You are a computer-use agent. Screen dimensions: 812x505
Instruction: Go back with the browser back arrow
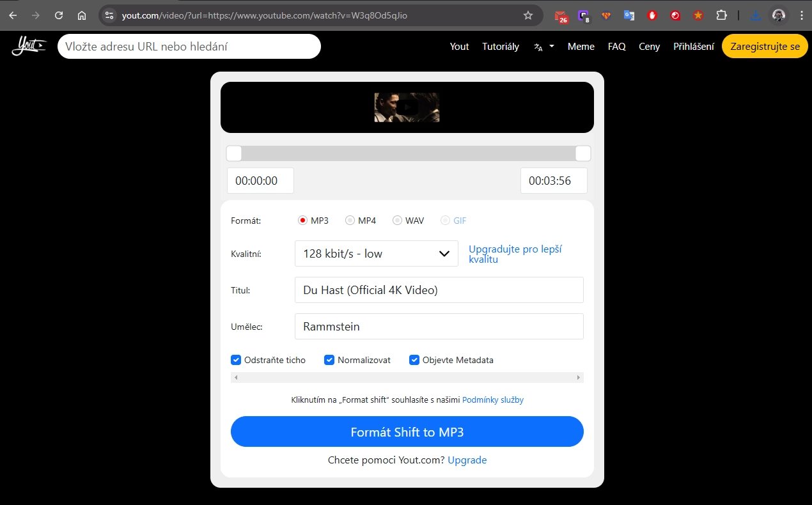(x=13, y=15)
